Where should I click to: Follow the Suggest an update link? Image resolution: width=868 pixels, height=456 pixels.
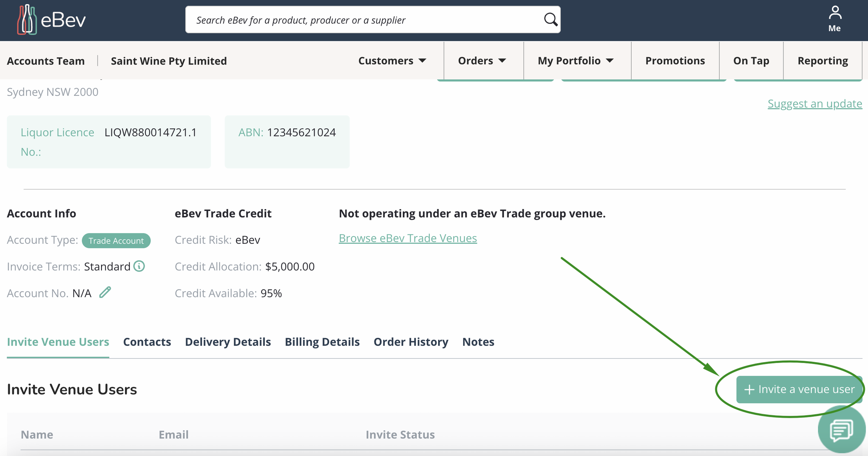815,104
